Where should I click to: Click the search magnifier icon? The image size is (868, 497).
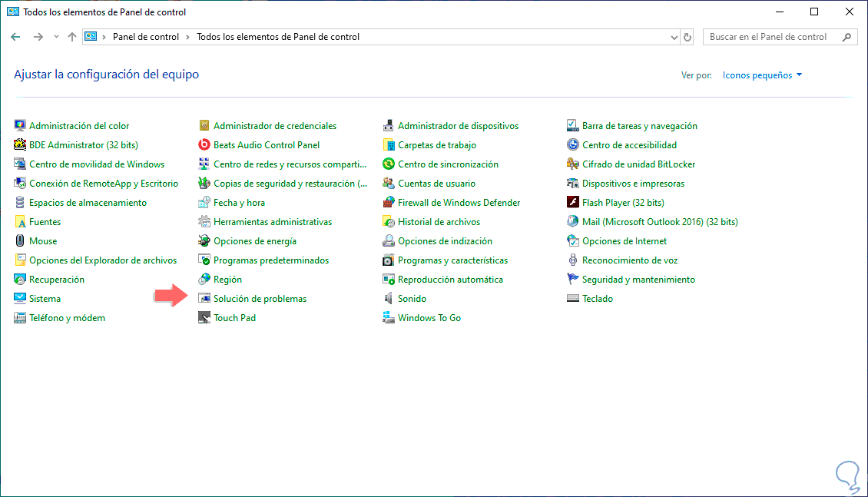(846, 37)
